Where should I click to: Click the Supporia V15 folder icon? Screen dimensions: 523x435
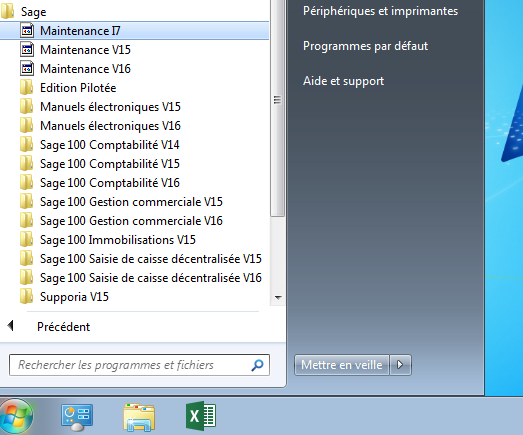click(x=26, y=297)
